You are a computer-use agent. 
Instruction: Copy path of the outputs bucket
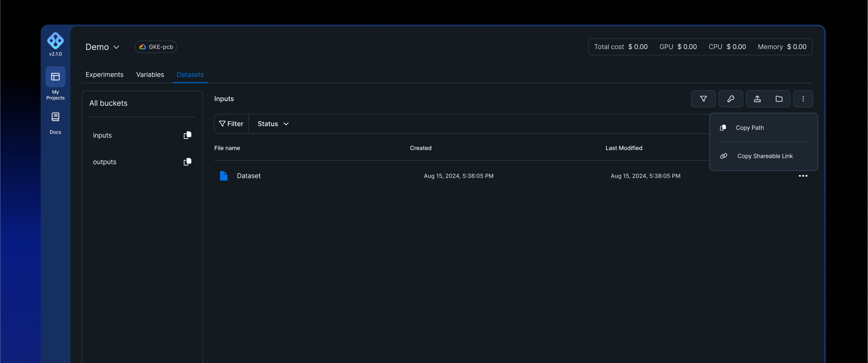188,162
